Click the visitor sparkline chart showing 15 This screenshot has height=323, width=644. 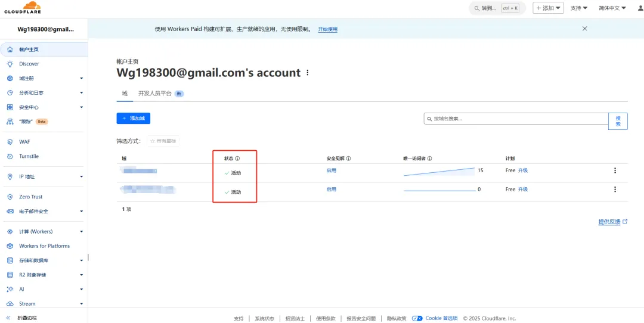pos(439,171)
